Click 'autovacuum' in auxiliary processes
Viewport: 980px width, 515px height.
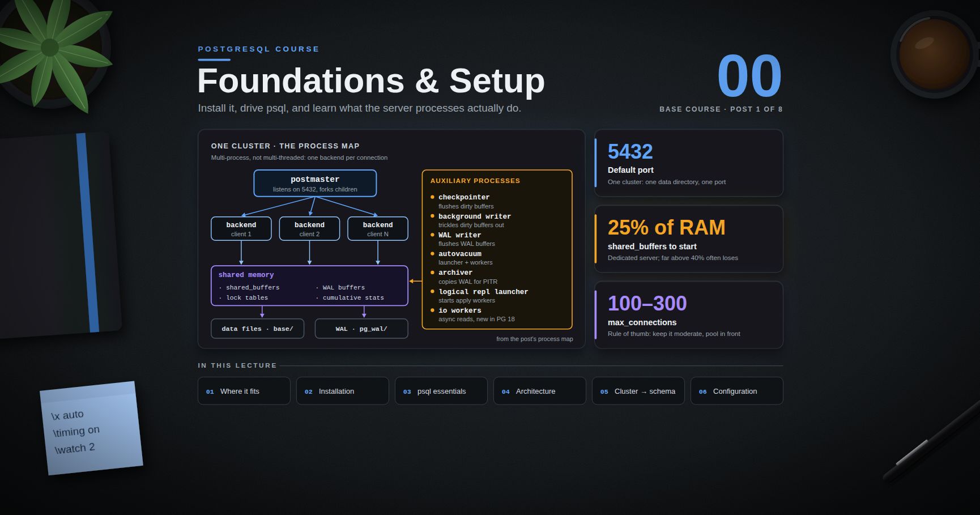pos(460,254)
